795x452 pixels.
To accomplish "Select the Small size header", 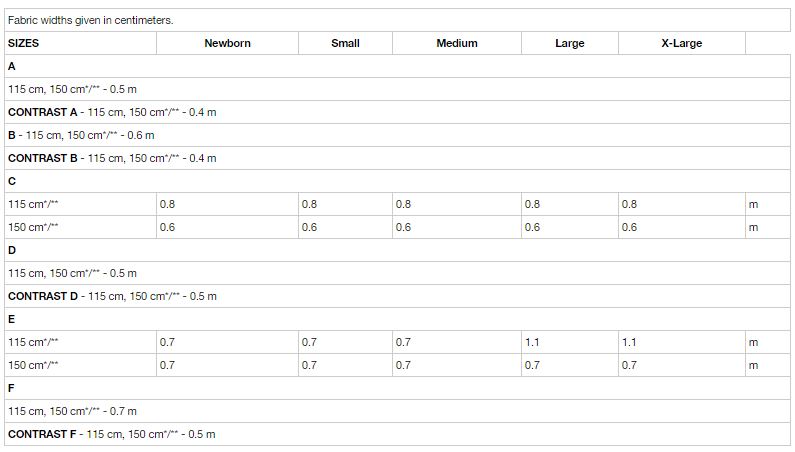I will (345, 43).
